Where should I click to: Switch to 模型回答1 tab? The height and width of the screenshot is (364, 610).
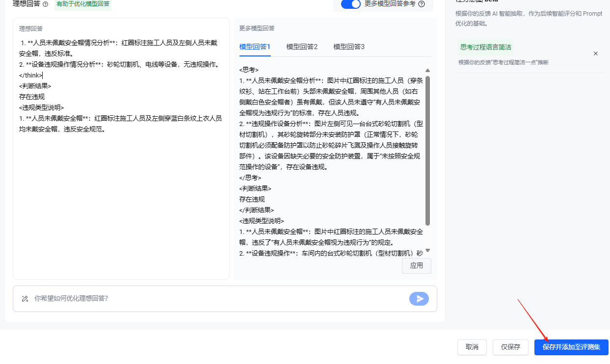click(255, 47)
